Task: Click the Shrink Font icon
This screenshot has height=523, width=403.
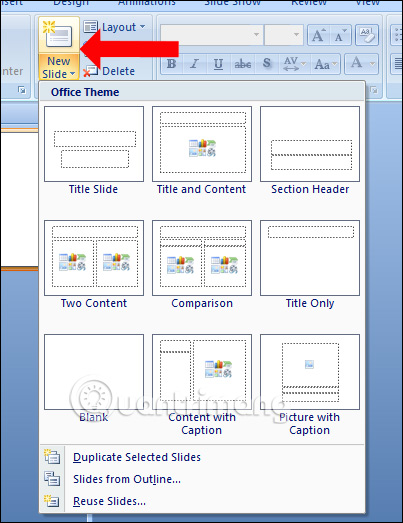Action: pos(340,35)
